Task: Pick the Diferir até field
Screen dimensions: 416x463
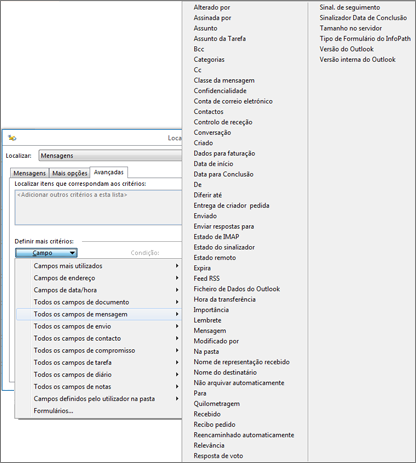Action: coord(208,195)
